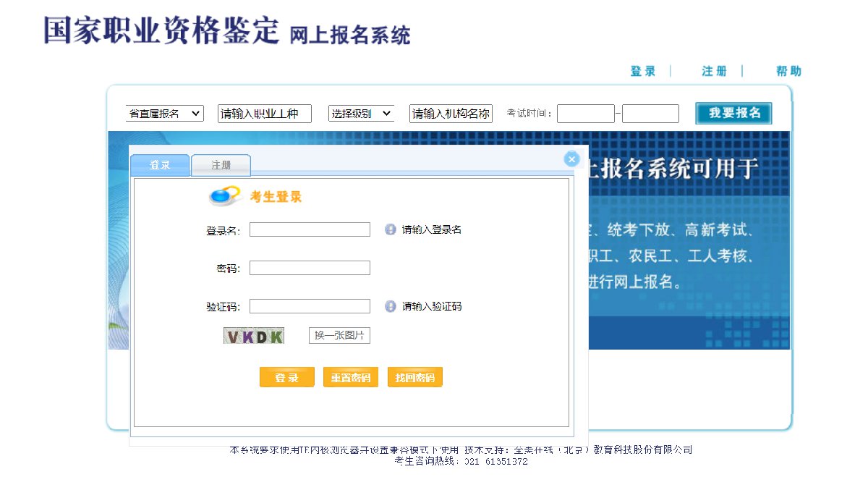Expand the 选择级别 level dropdown
Image resolution: width=868 pixels, height=477 pixels.
[x=361, y=114]
